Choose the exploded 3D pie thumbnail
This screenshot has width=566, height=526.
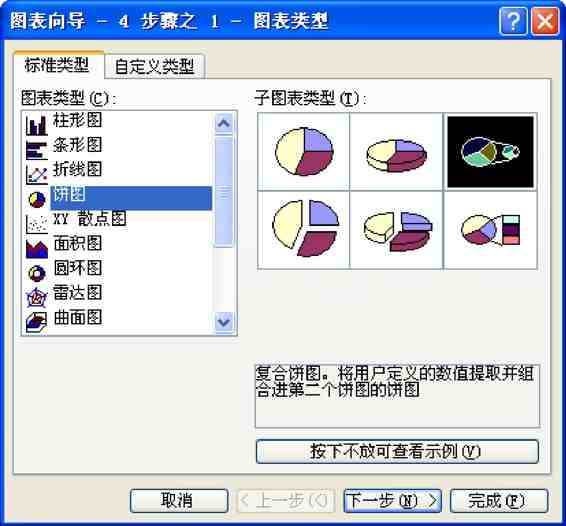(x=396, y=230)
